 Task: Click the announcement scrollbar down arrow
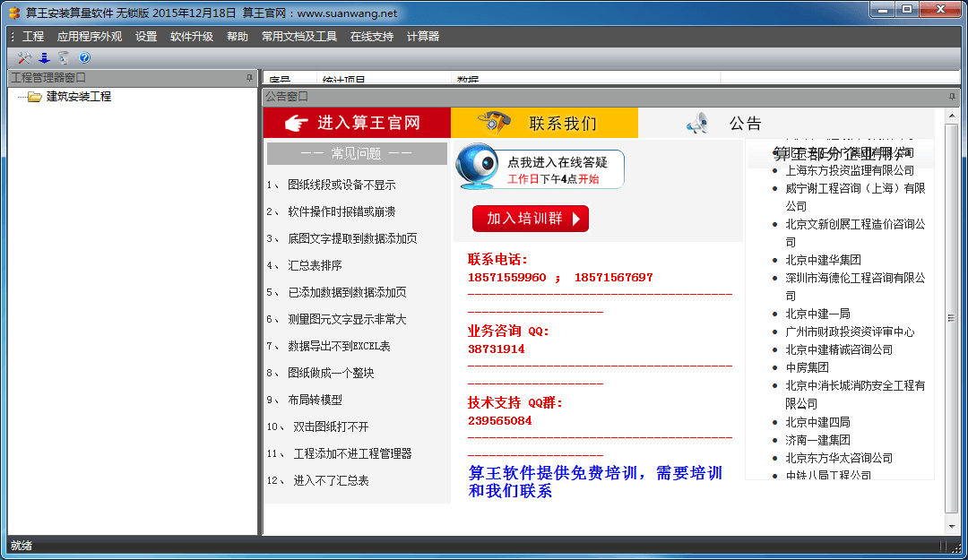951,527
